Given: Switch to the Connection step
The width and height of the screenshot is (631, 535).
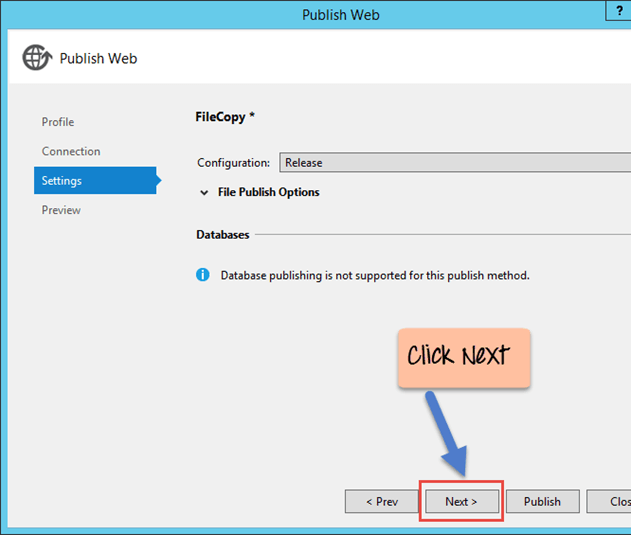Looking at the screenshot, I should click(71, 152).
